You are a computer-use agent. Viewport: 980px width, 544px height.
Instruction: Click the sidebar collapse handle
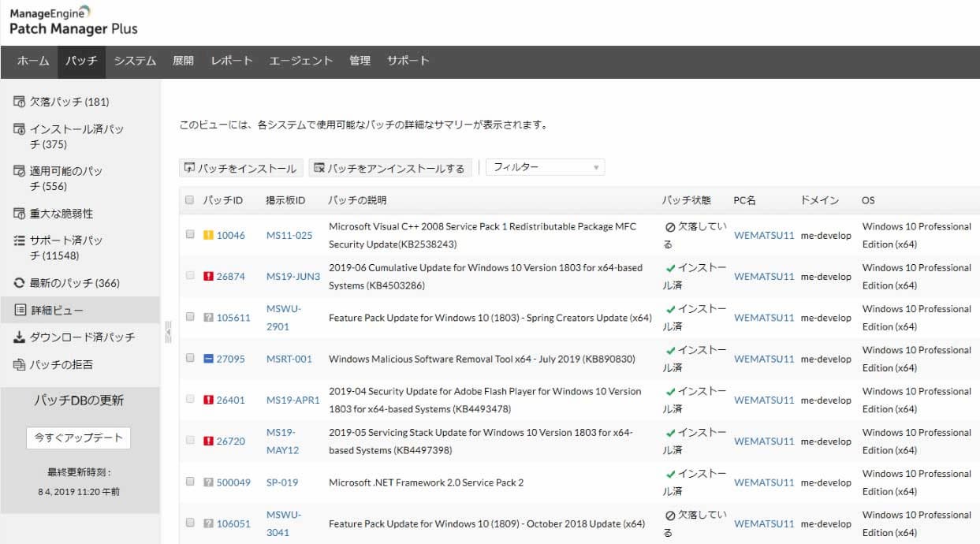[167, 331]
